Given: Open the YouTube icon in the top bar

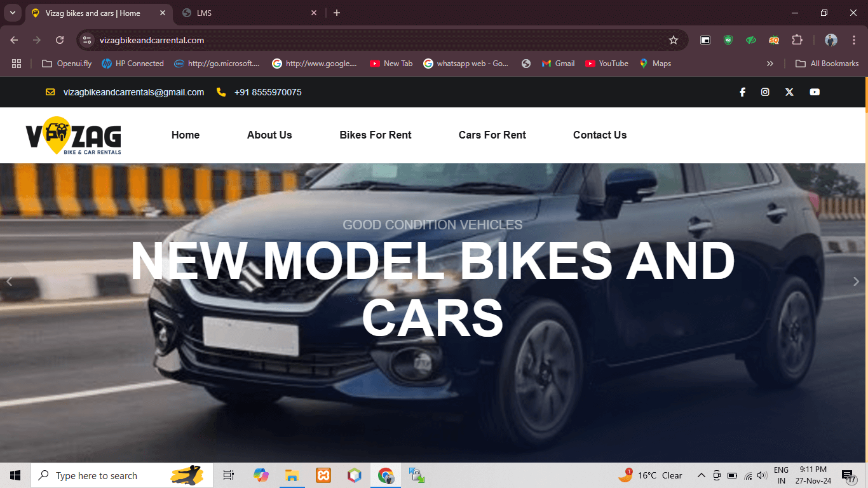Looking at the screenshot, I should [x=815, y=92].
